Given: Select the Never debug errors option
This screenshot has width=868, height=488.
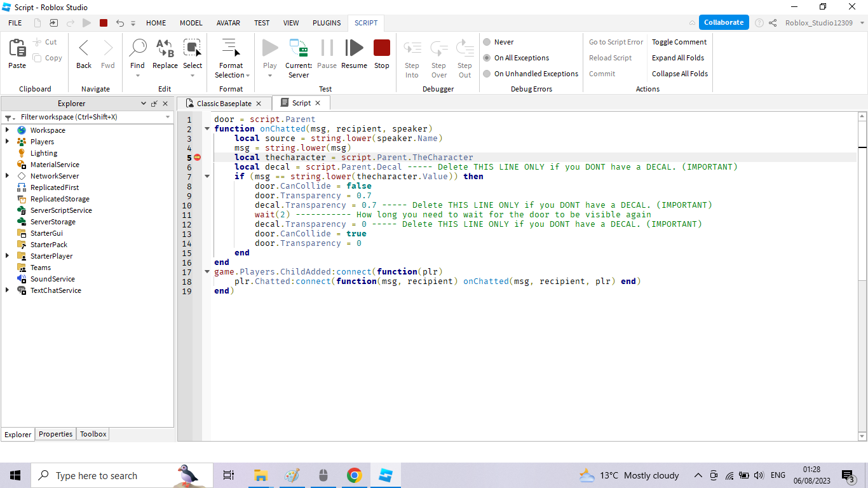Looking at the screenshot, I should click(487, 42).
